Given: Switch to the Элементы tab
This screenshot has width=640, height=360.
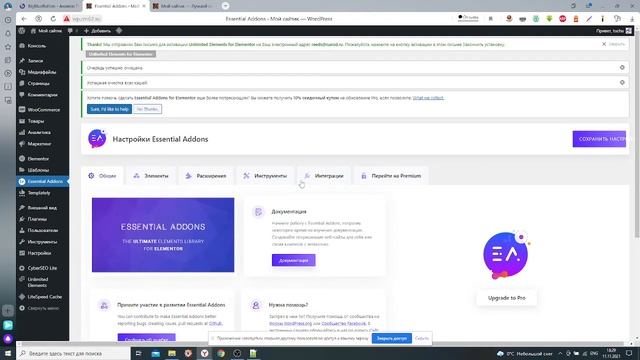Looking at the screenshot, I should (151, 176).
